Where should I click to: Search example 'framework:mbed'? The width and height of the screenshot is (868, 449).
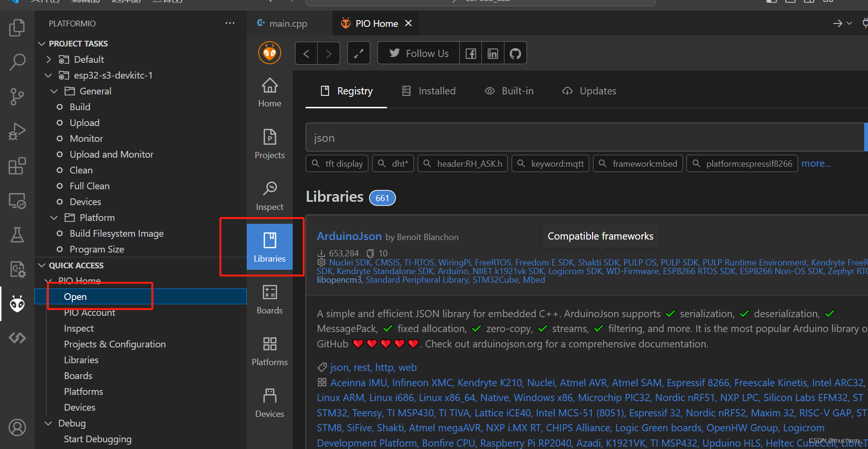coord(638,163)
